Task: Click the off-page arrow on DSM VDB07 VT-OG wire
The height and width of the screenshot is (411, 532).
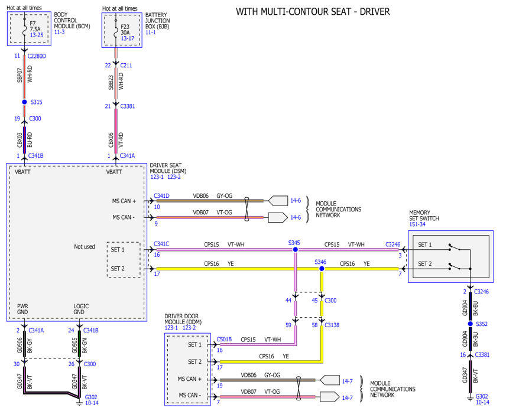Action: click(x=278, y=217)
